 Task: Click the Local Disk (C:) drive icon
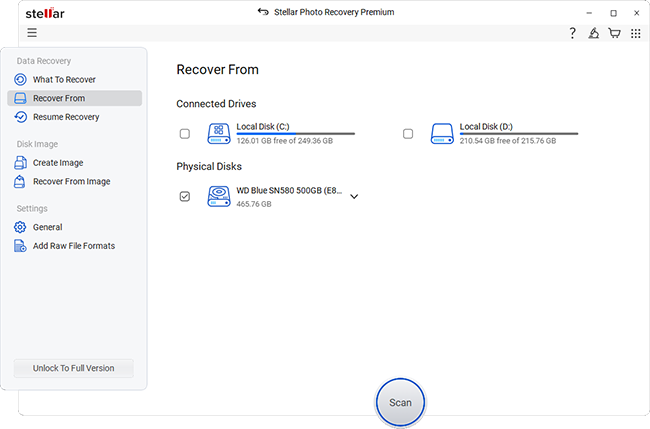point(219,133)
